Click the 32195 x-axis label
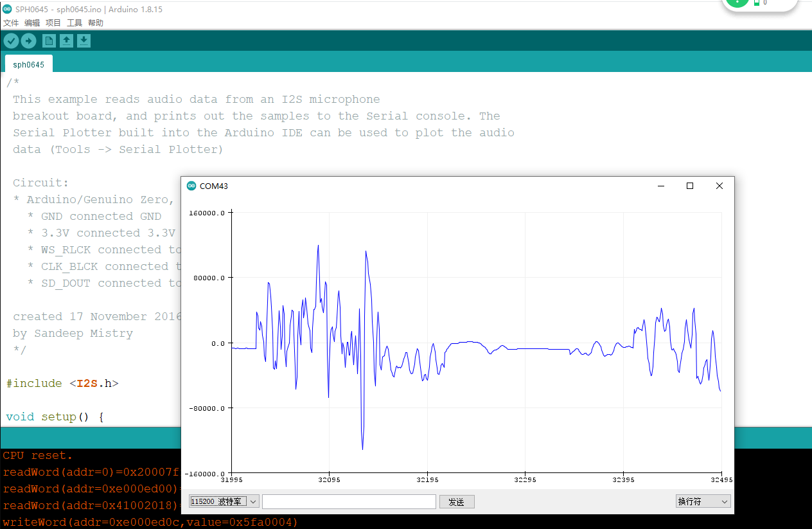812x529 pixels. click(x=427, y=480)
